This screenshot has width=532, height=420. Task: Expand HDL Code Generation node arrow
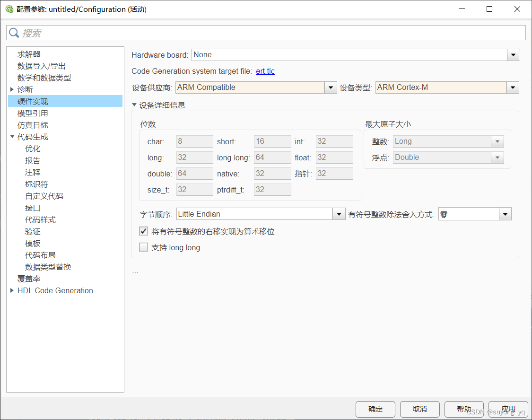[12, 290]
